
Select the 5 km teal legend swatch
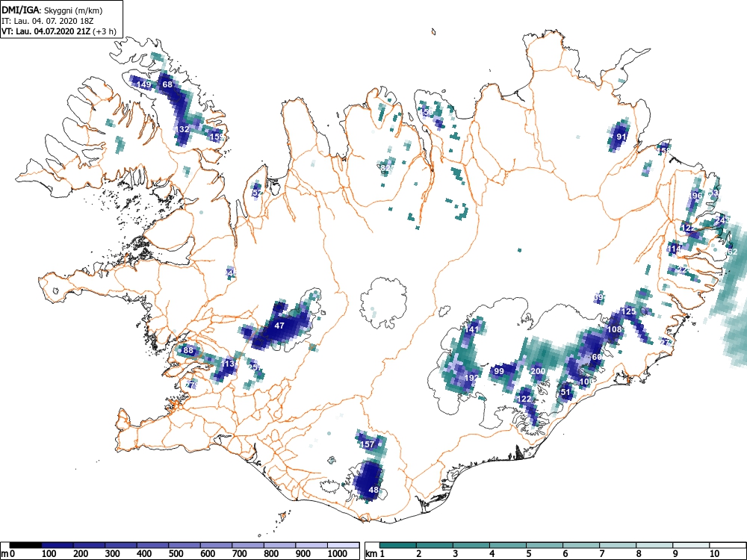click(x=545, y=545)
